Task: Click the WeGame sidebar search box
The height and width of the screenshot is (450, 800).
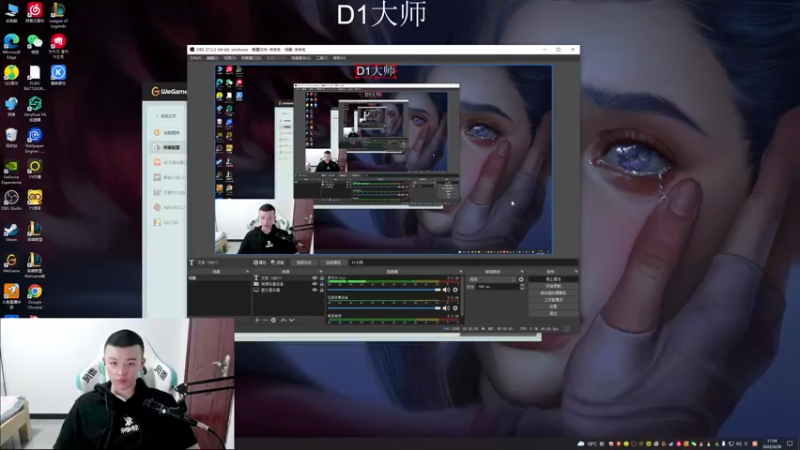Action: pyautogui.click(x=168, y=116)
